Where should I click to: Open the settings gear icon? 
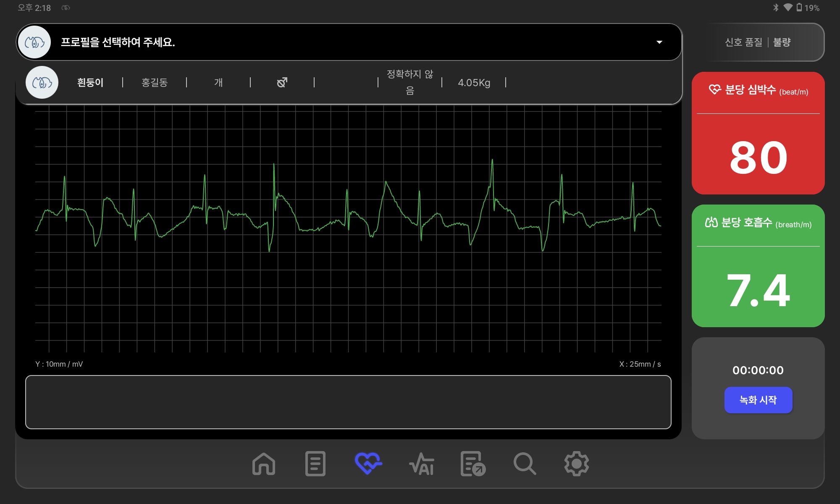pos(576,464)
